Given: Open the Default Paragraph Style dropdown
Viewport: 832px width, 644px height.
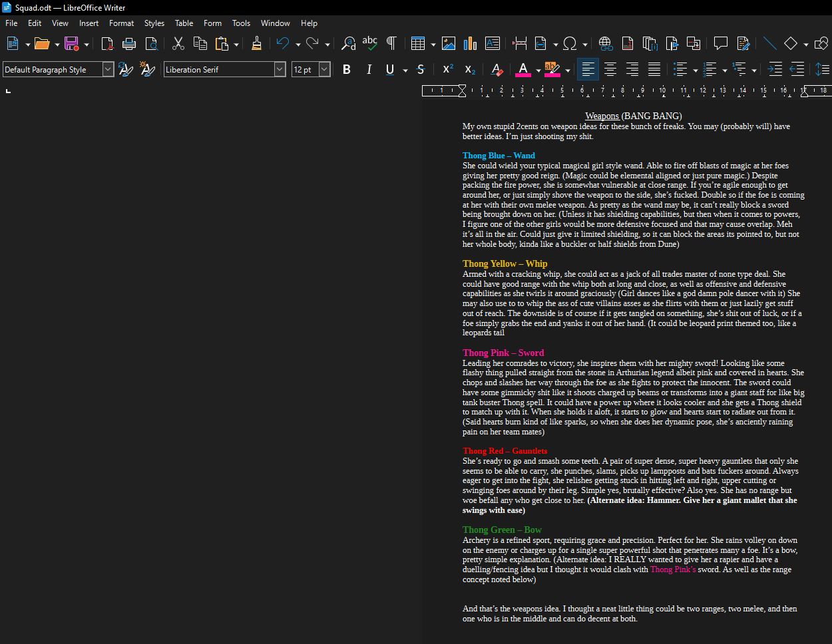Looking at the screenshot, I should tap(108, 69).
